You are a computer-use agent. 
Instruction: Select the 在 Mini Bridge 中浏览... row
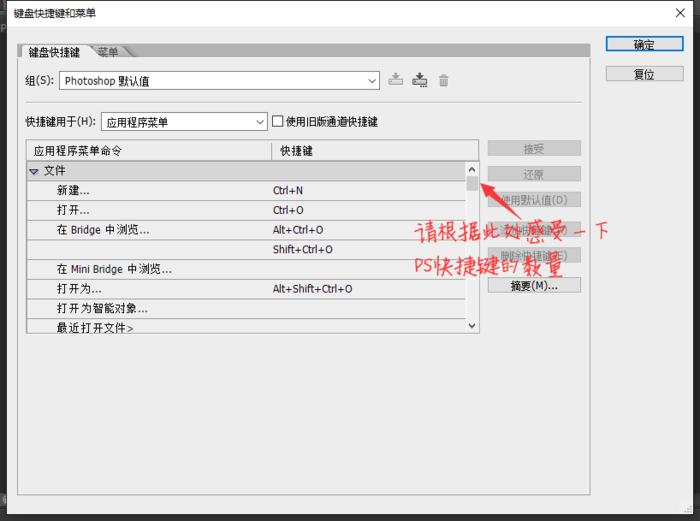click(x=246, y=269)
